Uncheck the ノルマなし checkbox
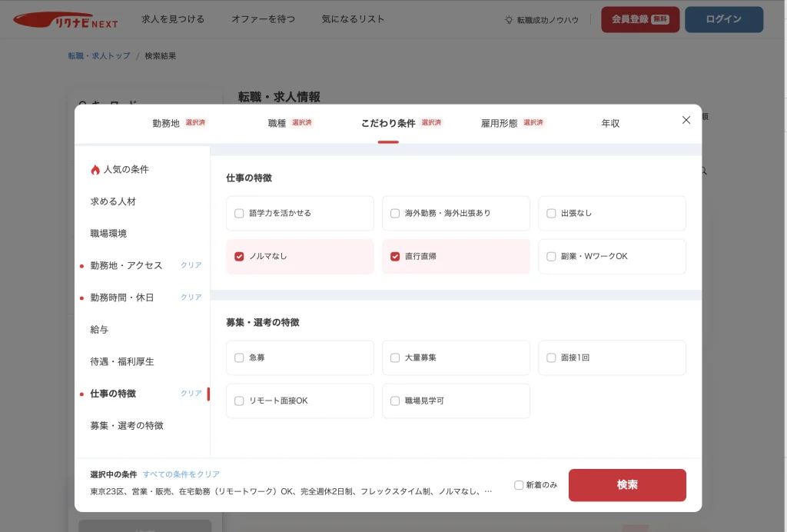The image size is (787, 532). [239, 257]
